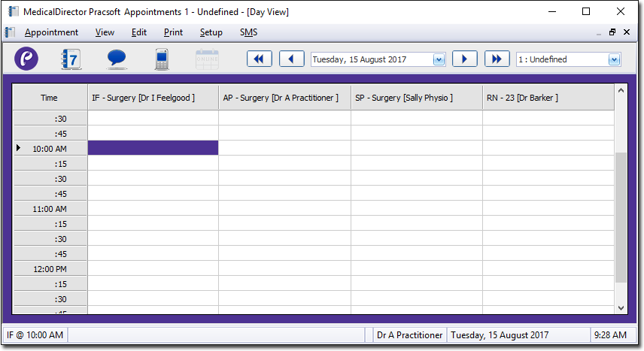Select the 12:00 PM time row header

click(x=50, y=269)
